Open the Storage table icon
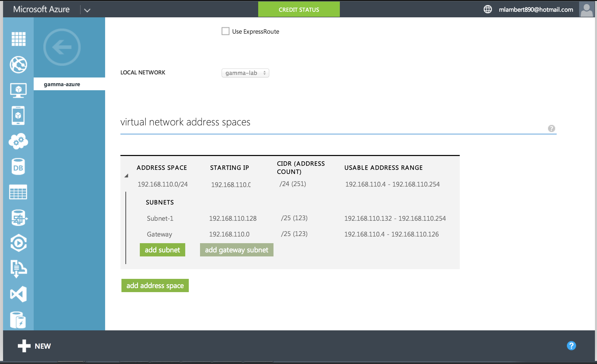The width and height of the screenshot is (597, 364). point(18,192)
